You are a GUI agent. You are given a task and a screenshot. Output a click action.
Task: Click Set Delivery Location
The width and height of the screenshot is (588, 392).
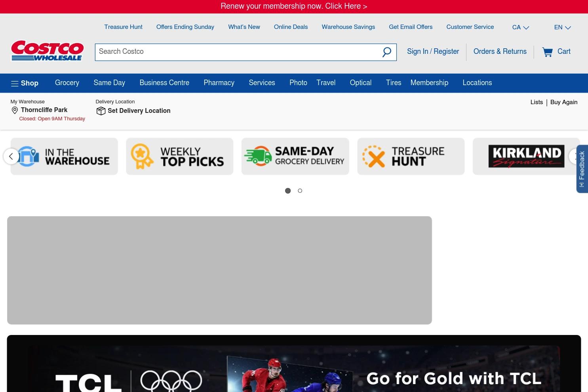139,111
